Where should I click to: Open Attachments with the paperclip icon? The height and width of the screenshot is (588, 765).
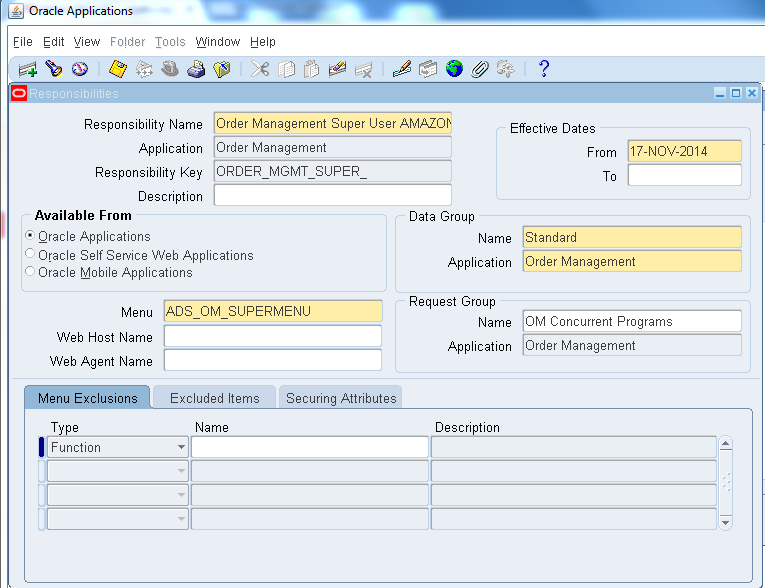[x=480, y=69]
